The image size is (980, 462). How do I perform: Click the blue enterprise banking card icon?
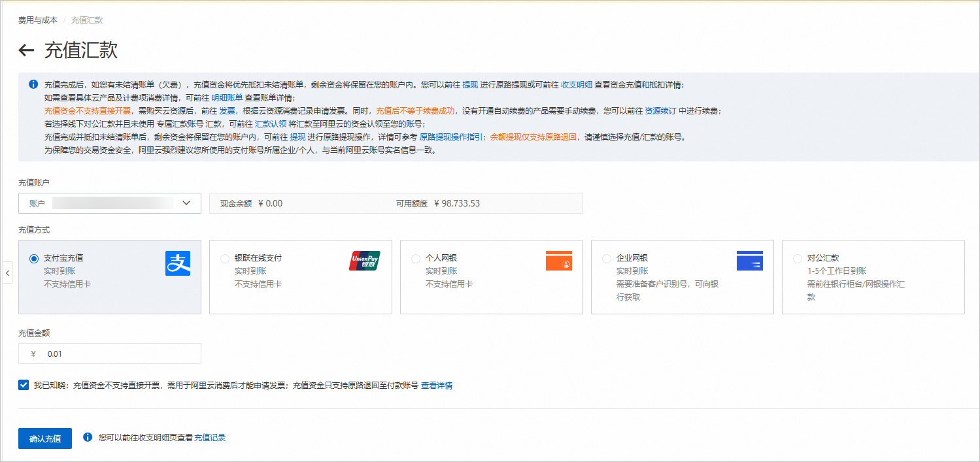click(x=749, y=261)
